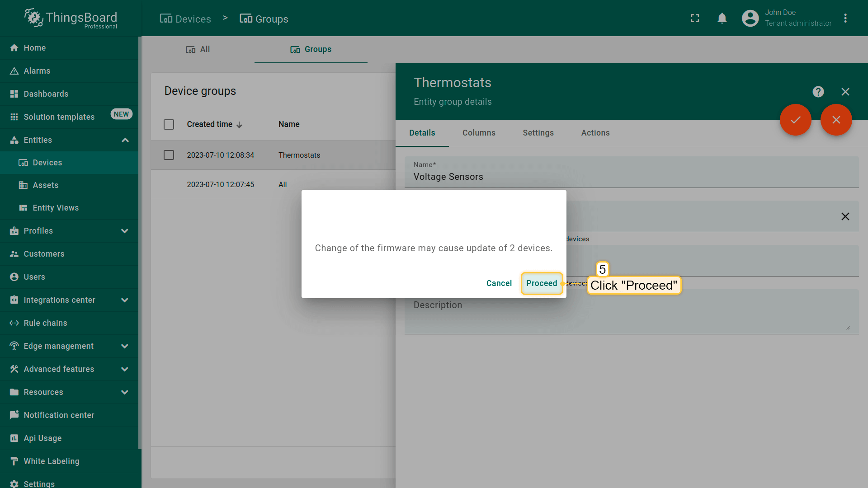Expand Integrations center submenu
This screenshot has height=488, width=868.
(x=125, y=300)
